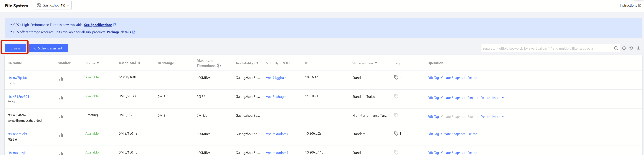This screenshot has height=155, width=644.
Task: Open the Guangzhou(19) region dropdown
Action: (52, 5)
